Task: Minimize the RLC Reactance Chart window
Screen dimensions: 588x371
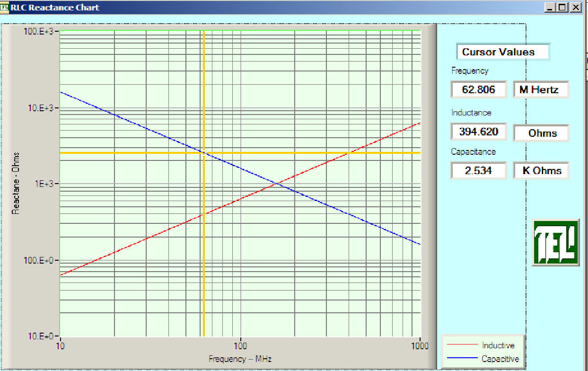Action: [x=550, y=8]
